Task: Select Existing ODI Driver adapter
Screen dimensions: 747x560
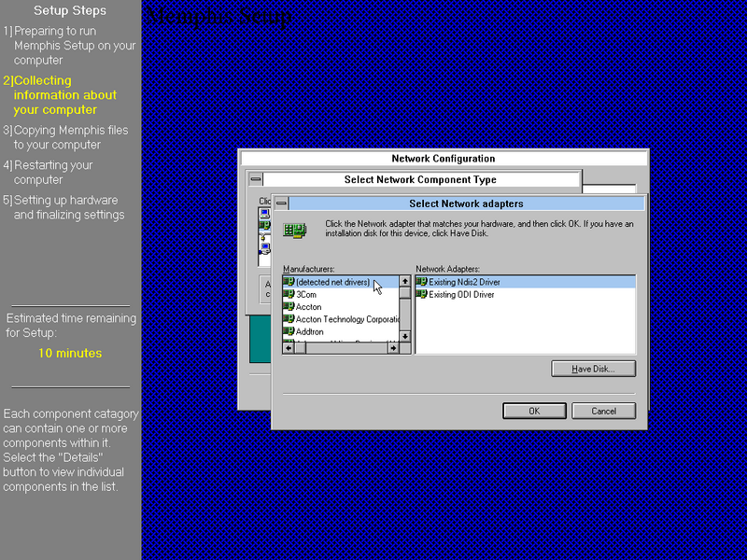Action: (526, 294)
